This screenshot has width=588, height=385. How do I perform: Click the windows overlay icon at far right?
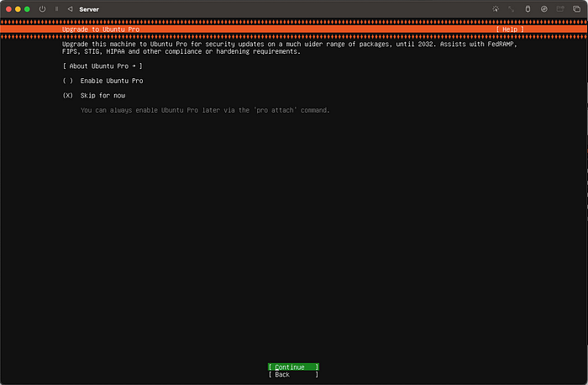576,9
